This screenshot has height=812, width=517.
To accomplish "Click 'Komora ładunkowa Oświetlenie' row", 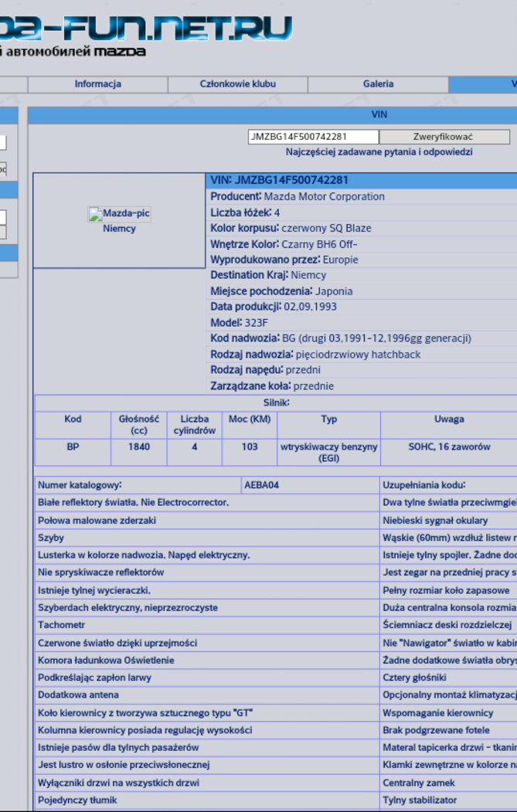I will [207, 661].
